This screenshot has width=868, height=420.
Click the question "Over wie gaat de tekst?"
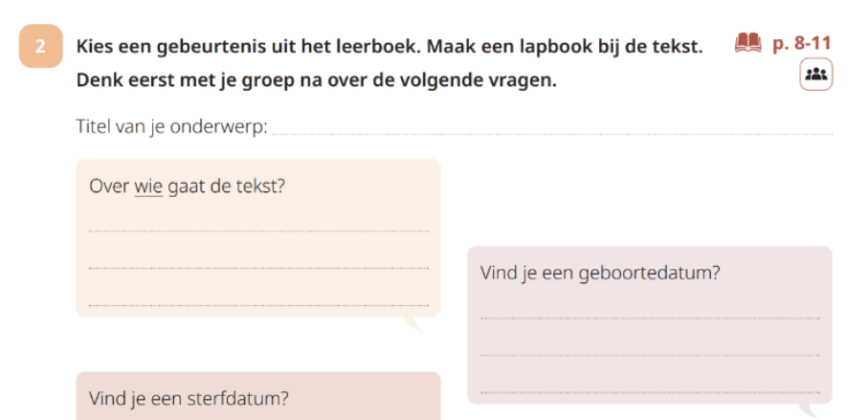click(187, 187)
